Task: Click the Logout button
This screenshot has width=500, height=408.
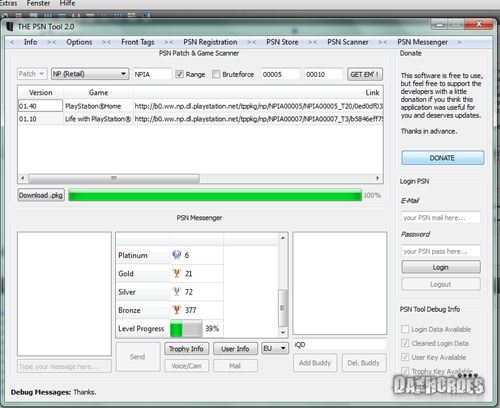Action: [441, 284]
